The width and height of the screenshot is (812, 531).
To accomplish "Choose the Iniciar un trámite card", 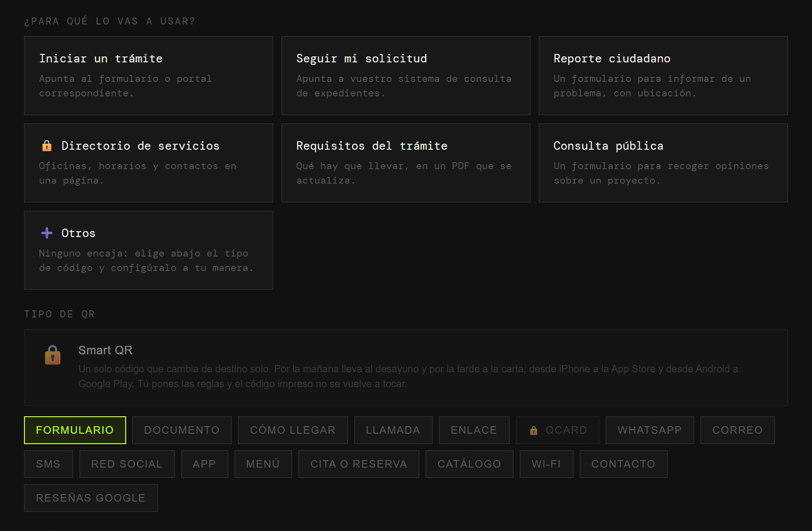I will click(149, 75).
